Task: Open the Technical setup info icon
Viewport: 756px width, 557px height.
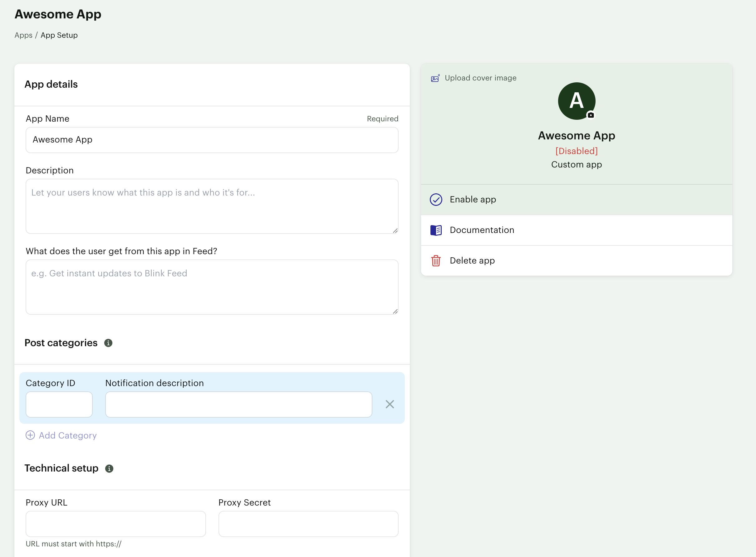Action: (109, 469)
